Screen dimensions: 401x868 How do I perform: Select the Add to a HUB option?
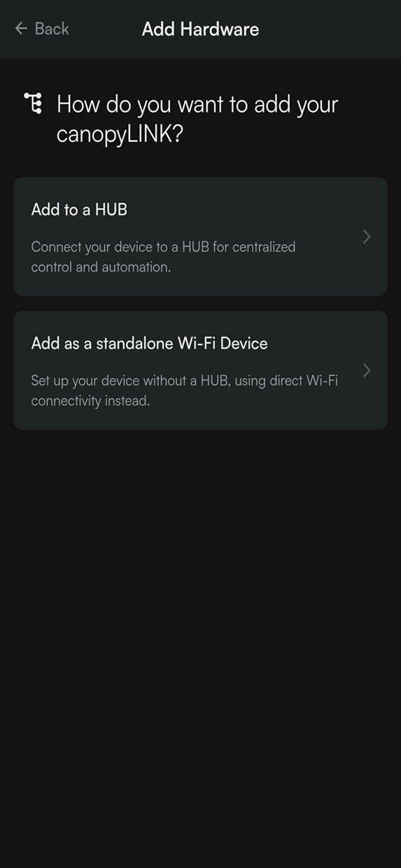pos(200,237)
